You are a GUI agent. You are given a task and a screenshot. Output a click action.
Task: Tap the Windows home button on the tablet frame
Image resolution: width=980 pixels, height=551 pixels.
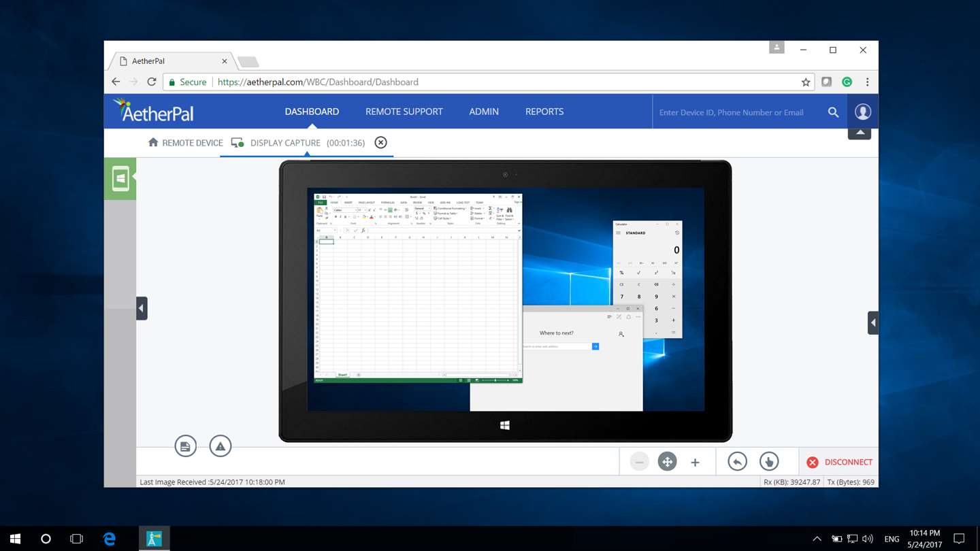pyautogui.click(x=505, y=425)
